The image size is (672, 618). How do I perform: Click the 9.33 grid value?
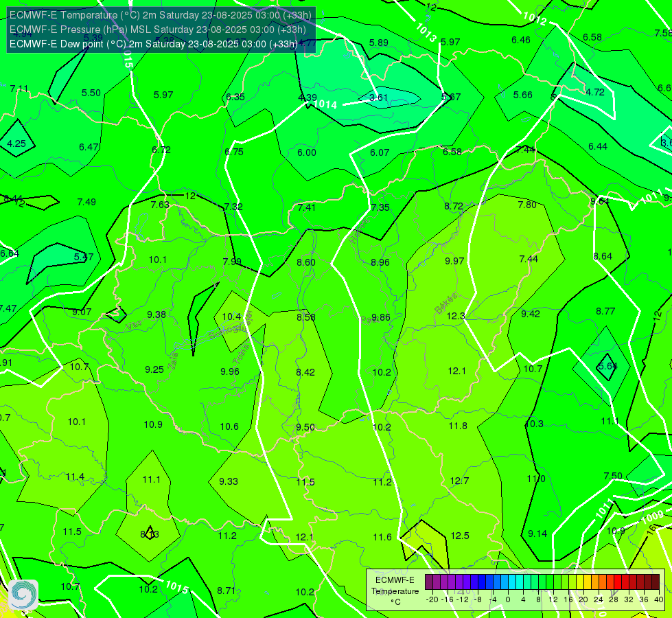point(229,481)
